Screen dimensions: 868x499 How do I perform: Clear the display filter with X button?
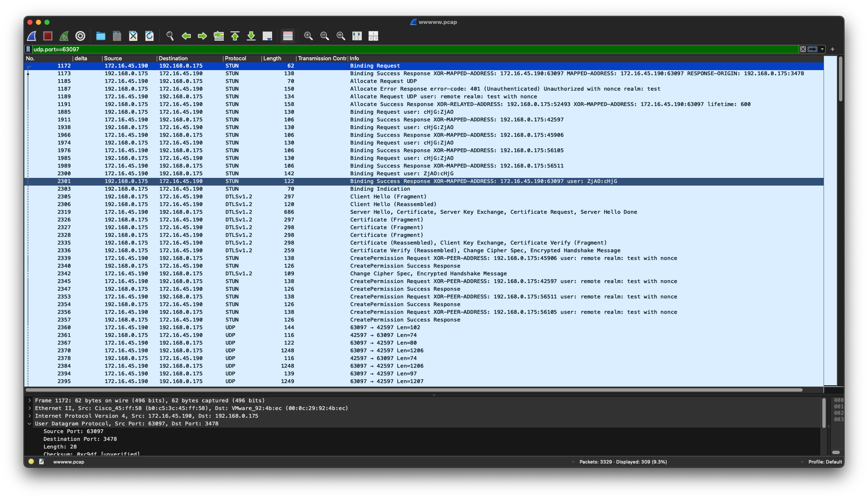803,49
